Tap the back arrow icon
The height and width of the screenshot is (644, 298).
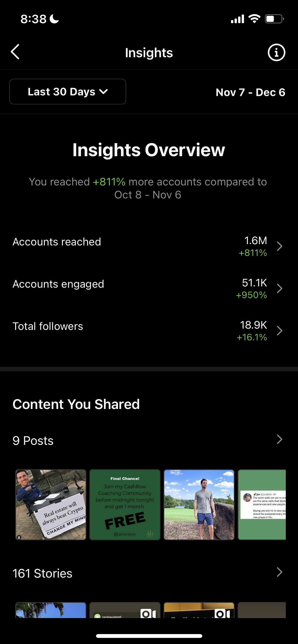pyautogui.click(x=15, y=52)
